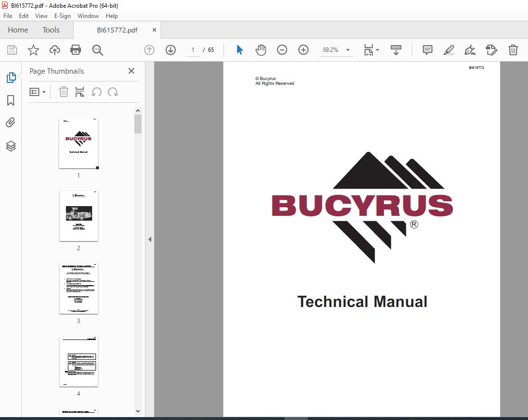This screenshot has width=528, height=420.
Task: Select the BI615772.pdf document tab
Action: [117, 30]
